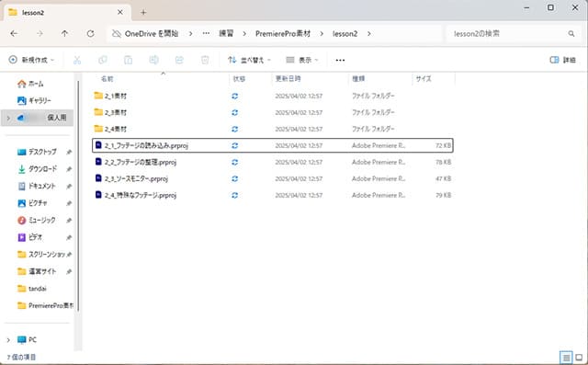Switch to details list view icon
Image resolution: width=588 pixels, height=365 pixels.
click(566, 357)
